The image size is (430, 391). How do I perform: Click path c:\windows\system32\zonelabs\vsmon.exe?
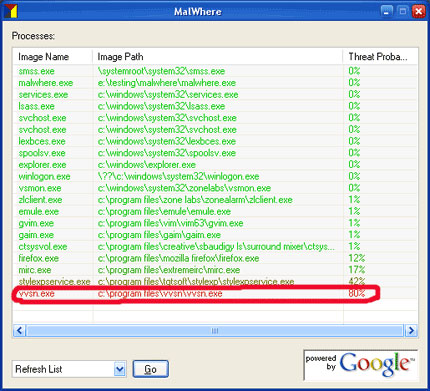[x=184, y=188]
